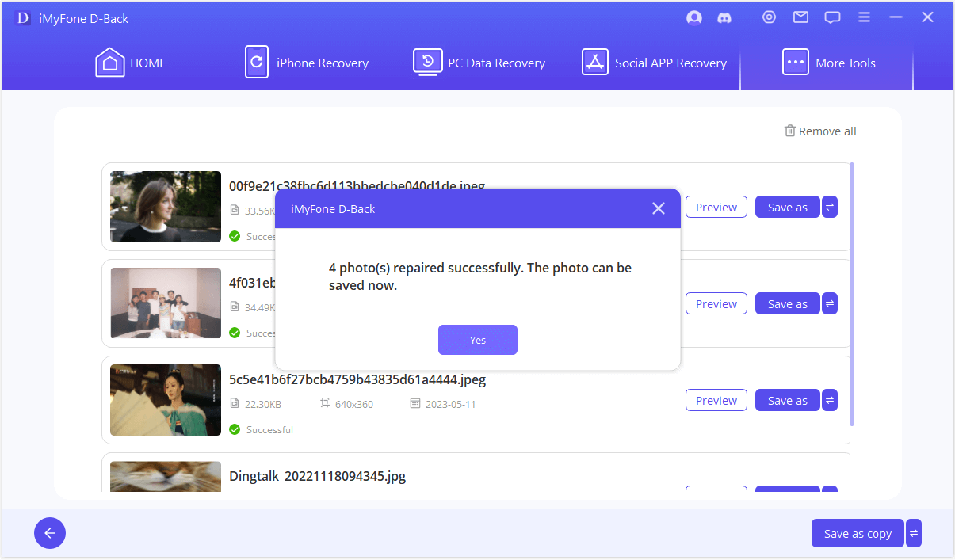The height and width of the screenshot is (560, 955).
Task: Switch to PC Data Recovery tab
Action: tap(479, 63)
